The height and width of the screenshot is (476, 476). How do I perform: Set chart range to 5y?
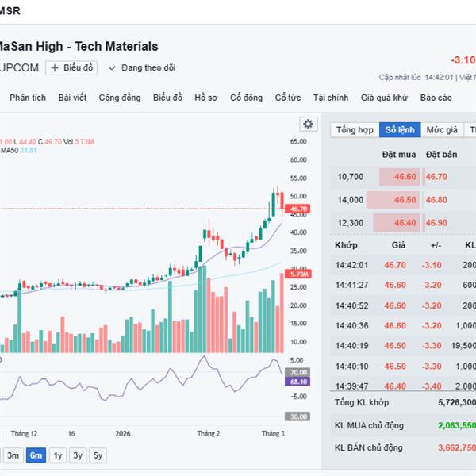tap(97, 455)
